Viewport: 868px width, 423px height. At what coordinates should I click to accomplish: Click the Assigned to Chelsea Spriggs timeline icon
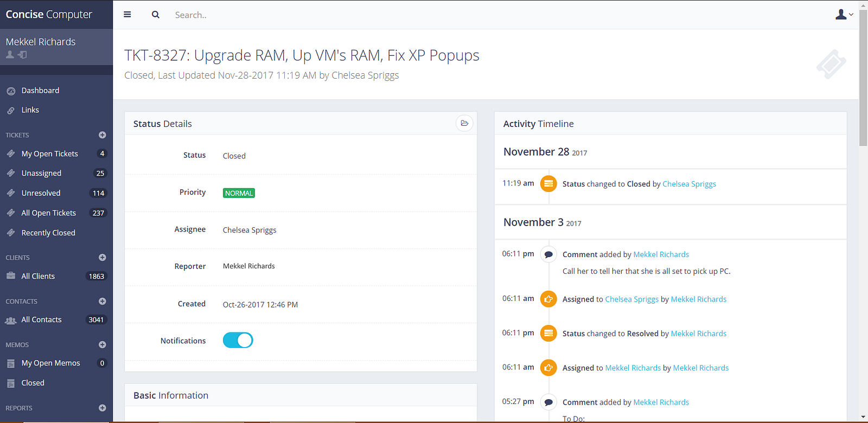click(548, 299)
